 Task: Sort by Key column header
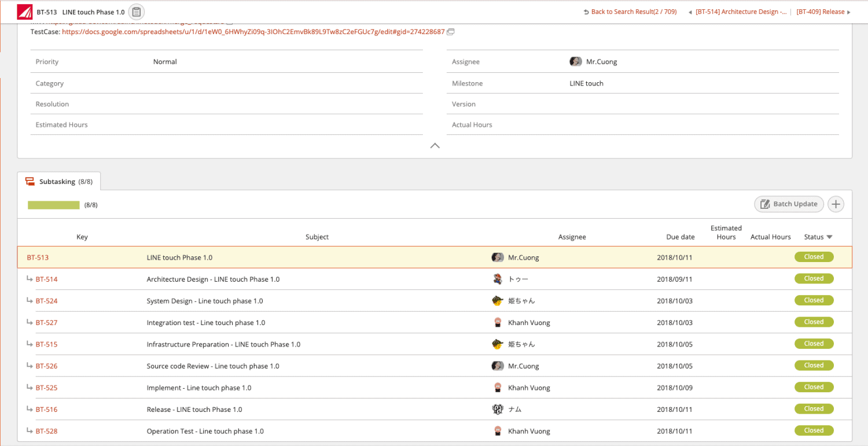pos(82,237)
